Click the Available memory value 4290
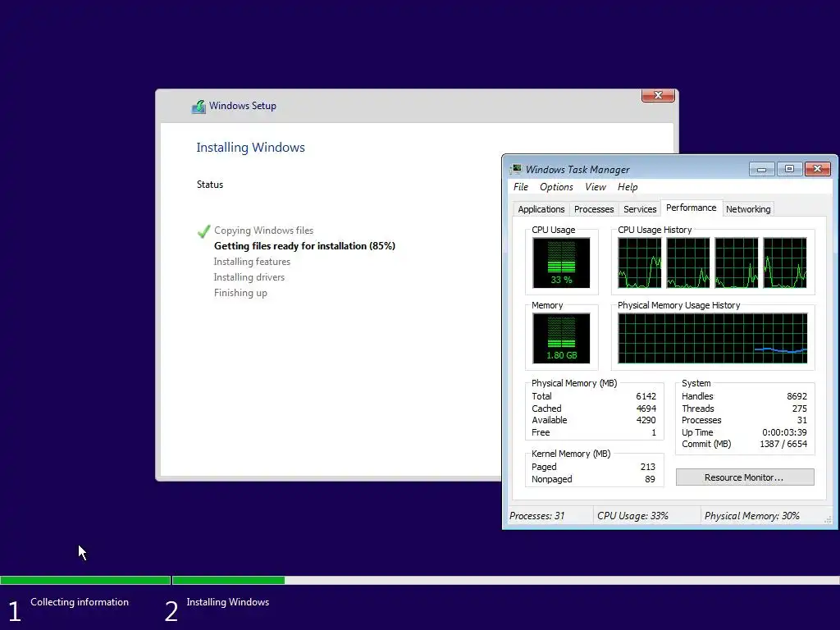 [646, 421]
